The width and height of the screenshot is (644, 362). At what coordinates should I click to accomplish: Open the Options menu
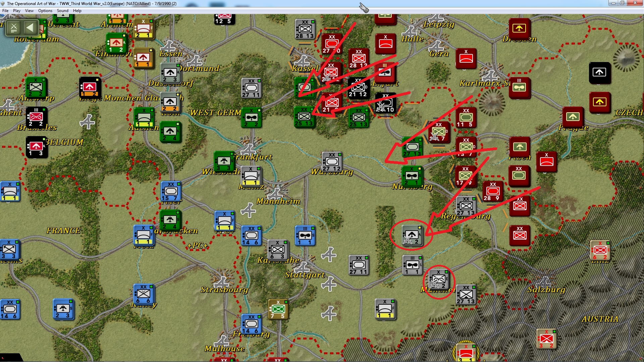coord(45,11)
